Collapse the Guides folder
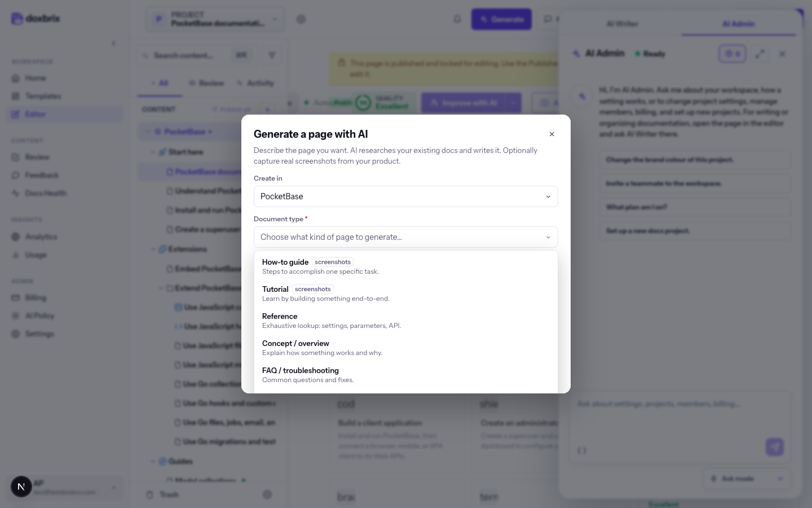The image size is (812, 508). pyautogui.click(x=153, y=461)
